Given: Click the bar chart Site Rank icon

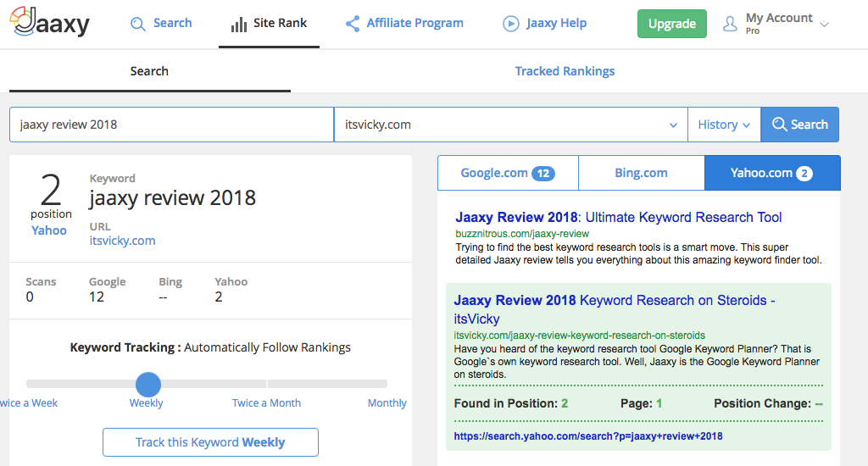Looking at the screenshot, I should pyautogui.click(x=238, y=25).
